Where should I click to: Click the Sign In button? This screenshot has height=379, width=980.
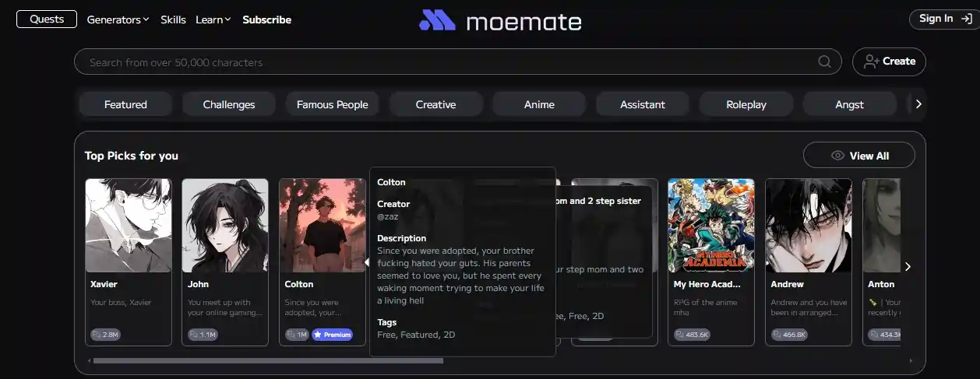[x=944, y=19]
